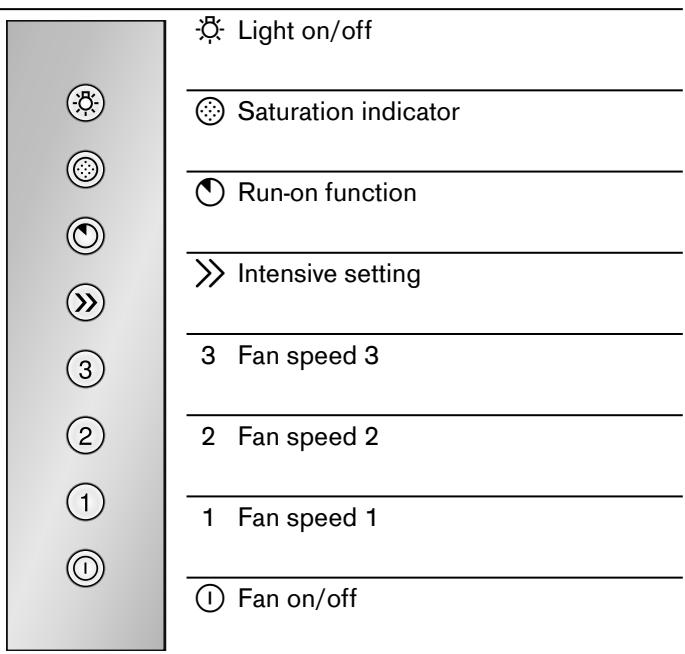Click the double-chevron legend icon
The width and height of the screenshot is (685, 654).
click(x=210, y=273)
